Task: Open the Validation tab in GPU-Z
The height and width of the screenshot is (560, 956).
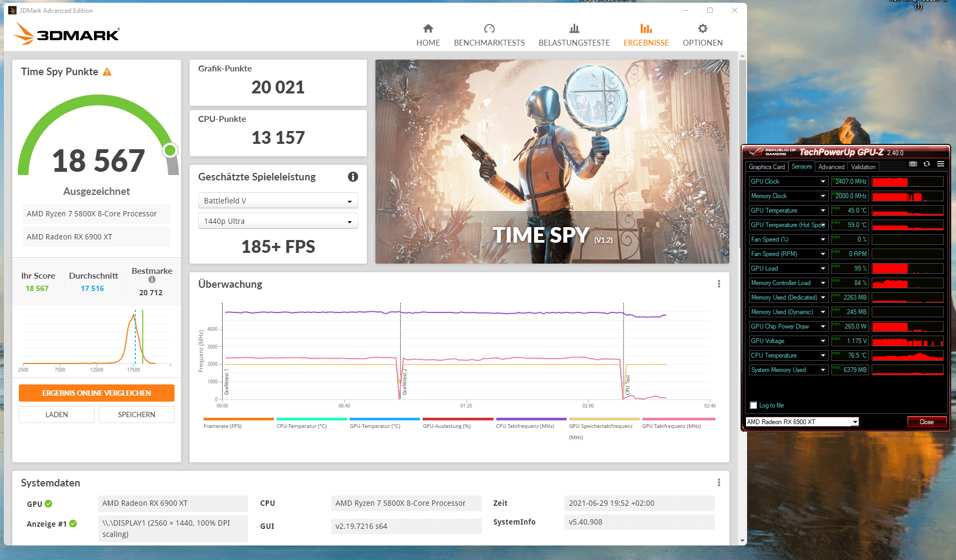Action: point(863,167)
